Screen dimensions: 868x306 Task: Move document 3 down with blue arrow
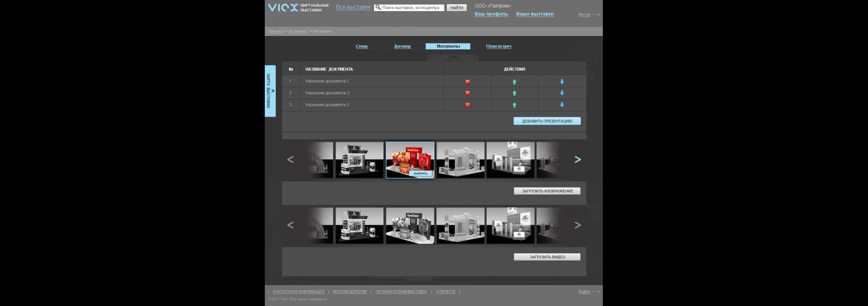point(562,105)
